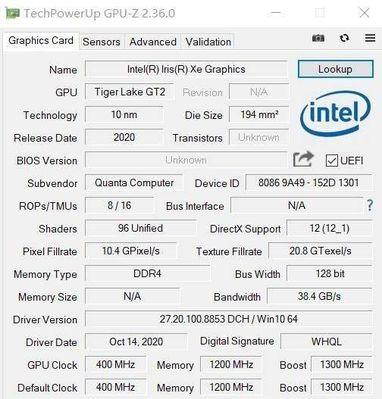Click the refresh arrows icon

(x=344, y=38)
